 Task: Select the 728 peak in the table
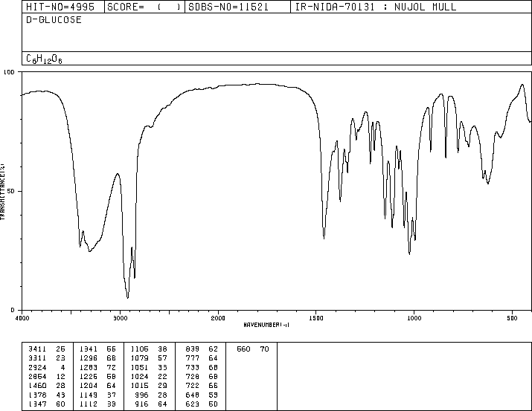[193, 376]
